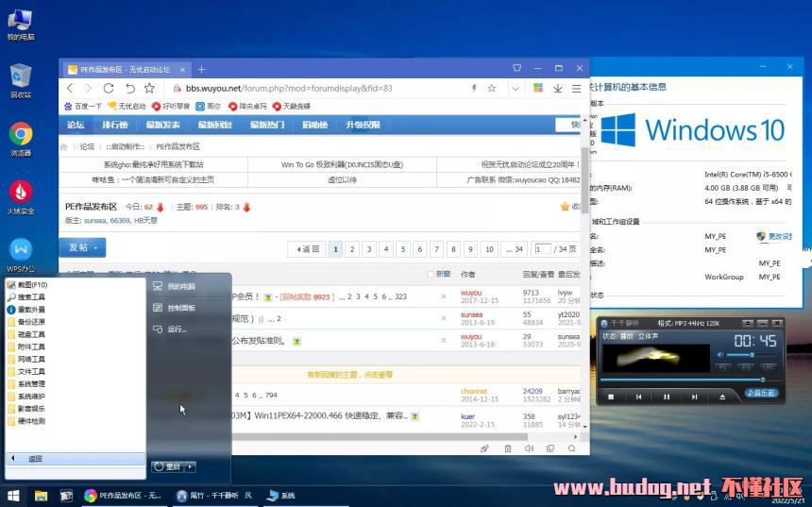Toggle the EQ equalizer button in 千千静听

746,366
